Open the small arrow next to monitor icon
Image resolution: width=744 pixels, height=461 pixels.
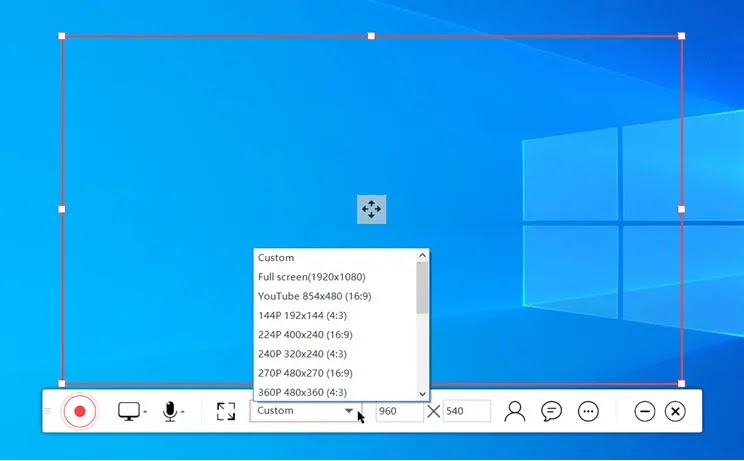pyautogui.click(x=145, y=412)
